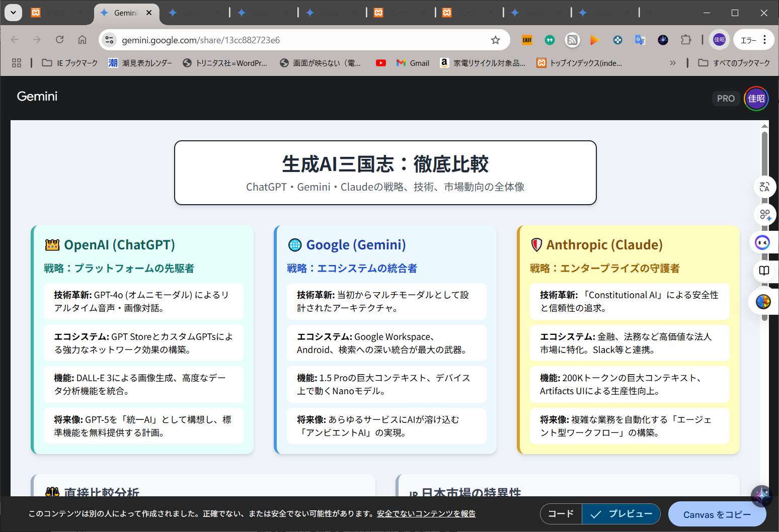Close the active Gemini tab
The image size is (779, 532).
(149, 13)
